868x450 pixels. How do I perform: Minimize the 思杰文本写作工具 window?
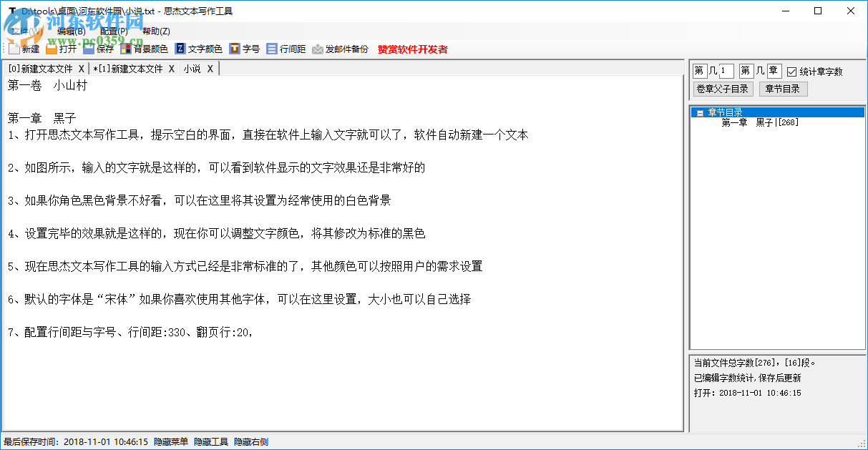click(x=785, y=11)
